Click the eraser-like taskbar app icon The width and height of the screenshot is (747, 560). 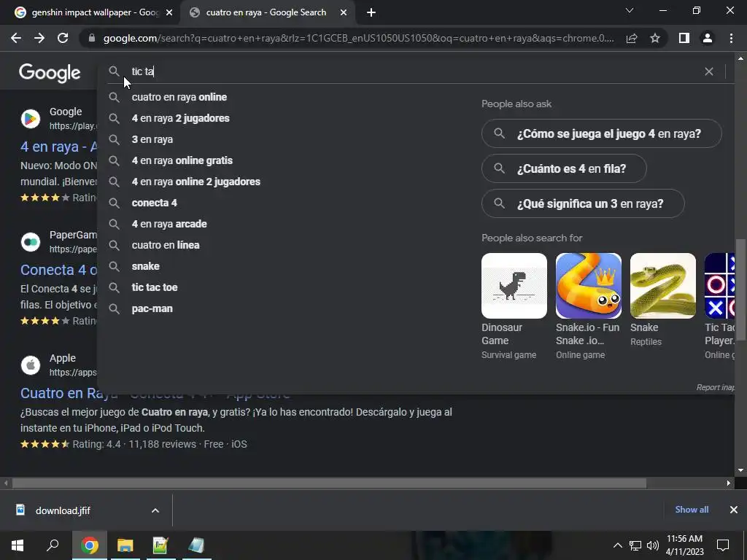pos(196,545)
